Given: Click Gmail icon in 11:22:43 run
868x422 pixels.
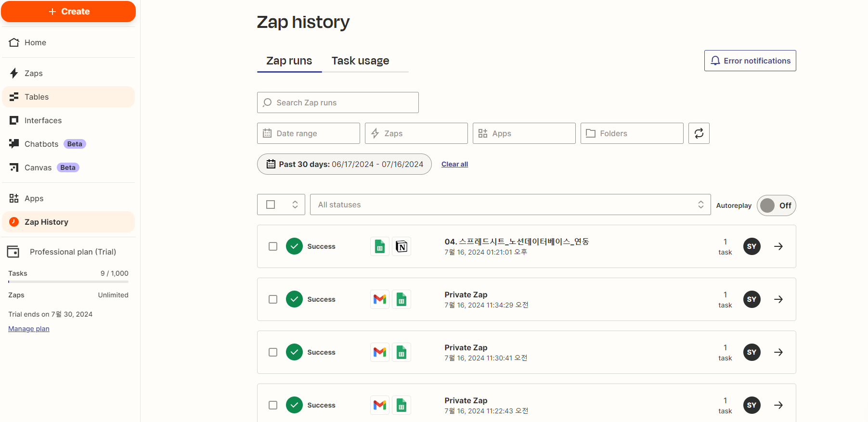Looking at the screenshot, I should tap(380, 405).
